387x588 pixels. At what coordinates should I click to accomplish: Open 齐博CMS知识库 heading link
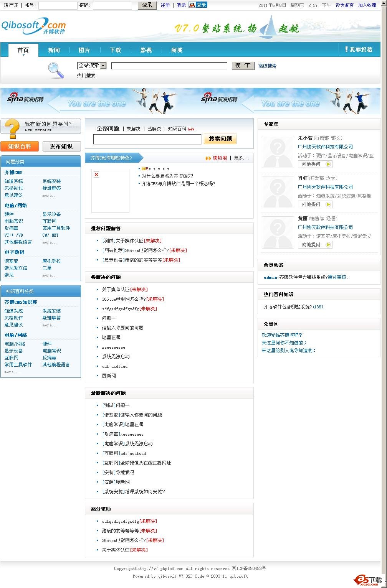21,302
